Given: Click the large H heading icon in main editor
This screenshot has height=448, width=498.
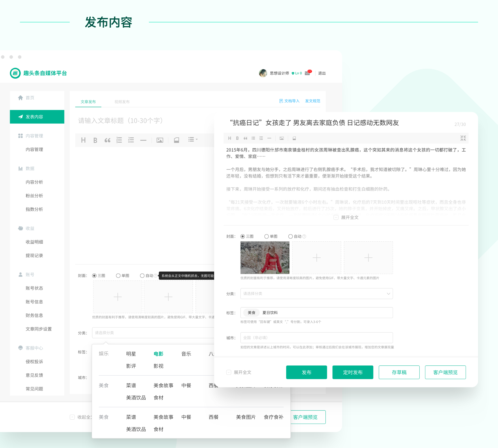Looking at the screenshot, I should (83, 140).
